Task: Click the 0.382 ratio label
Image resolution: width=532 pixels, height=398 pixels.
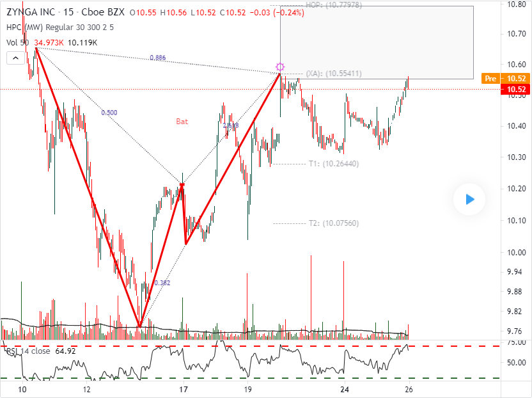Action: pyautogui.click(x=162, y=283)
